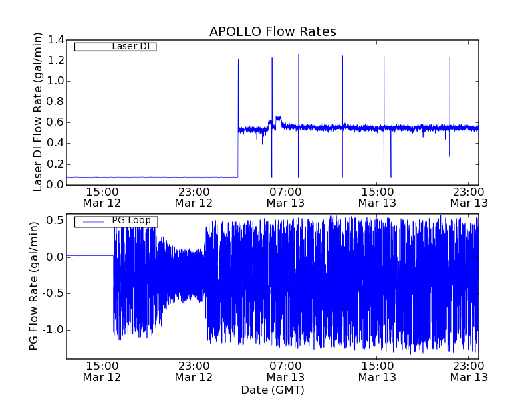The image size is (532, 399).
Task: Click the "1.0" tick on Laser DI axis
Action: [x=55, y=81]
